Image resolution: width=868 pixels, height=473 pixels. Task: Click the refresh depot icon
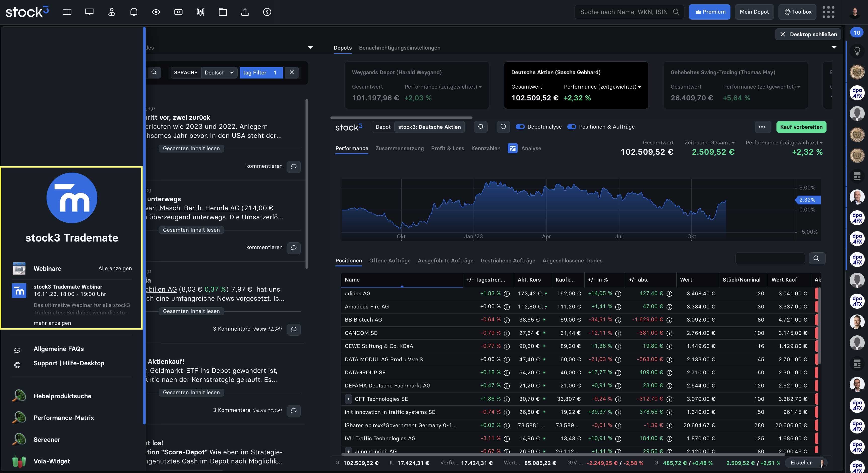tap(503, 127)
